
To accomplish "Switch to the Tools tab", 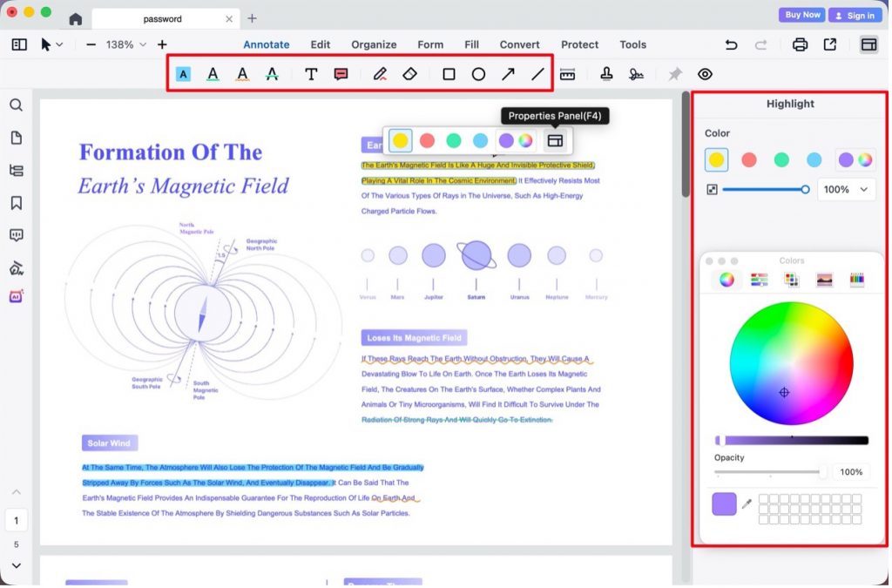I will 632,44.
